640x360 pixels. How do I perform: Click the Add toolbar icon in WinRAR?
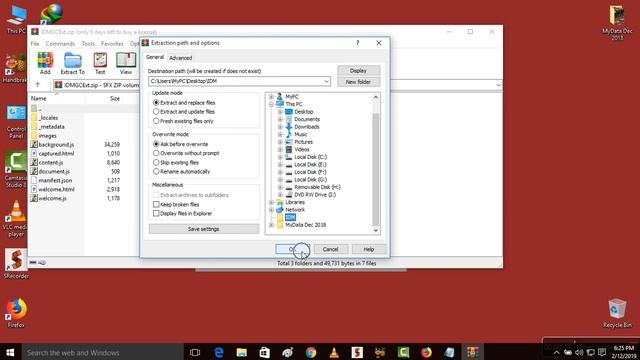(x=45, y=63)
